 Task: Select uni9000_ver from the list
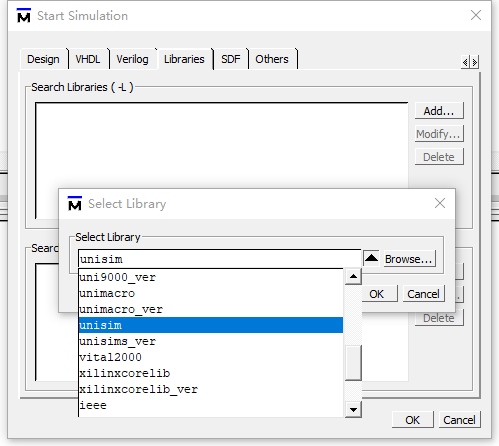[211, 277]
